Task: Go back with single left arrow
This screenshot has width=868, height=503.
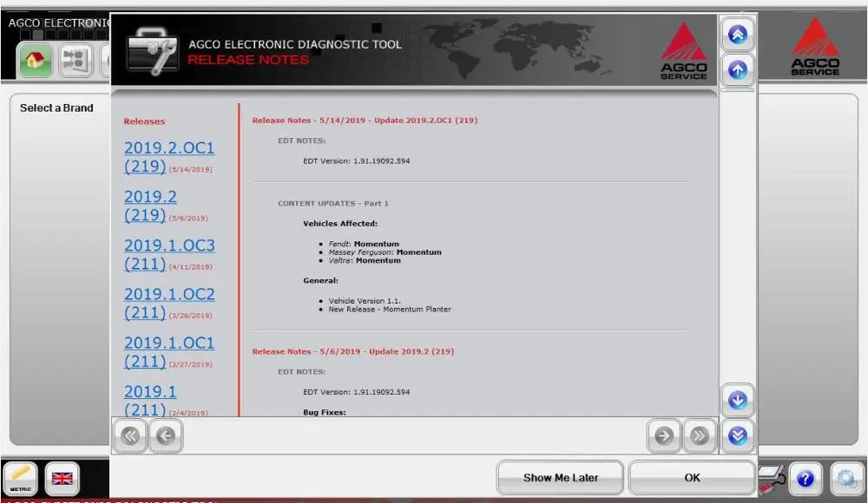Action: (166, 436)
